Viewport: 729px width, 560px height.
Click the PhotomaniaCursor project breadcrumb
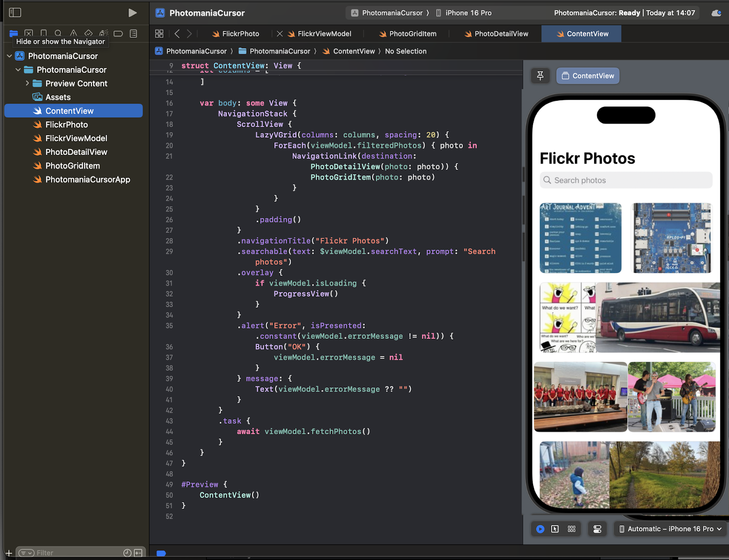191,51
